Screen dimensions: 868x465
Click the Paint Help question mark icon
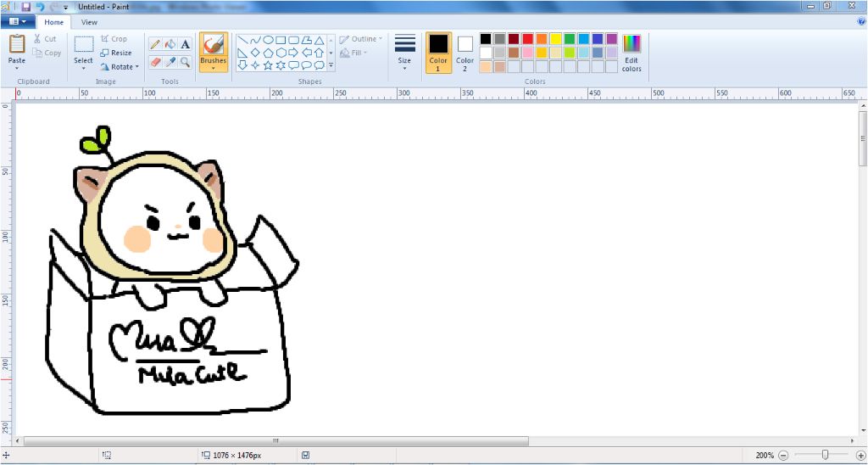click(x=861, y=21)
